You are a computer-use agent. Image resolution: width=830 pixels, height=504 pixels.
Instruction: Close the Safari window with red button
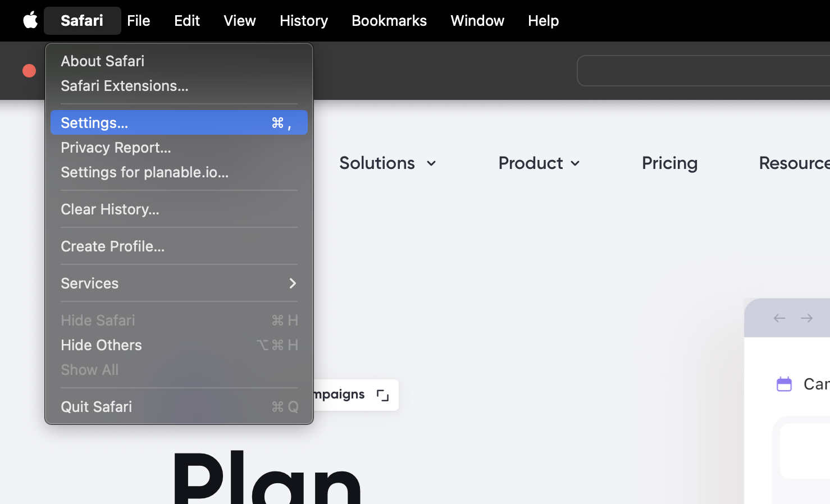coord(29,71)
